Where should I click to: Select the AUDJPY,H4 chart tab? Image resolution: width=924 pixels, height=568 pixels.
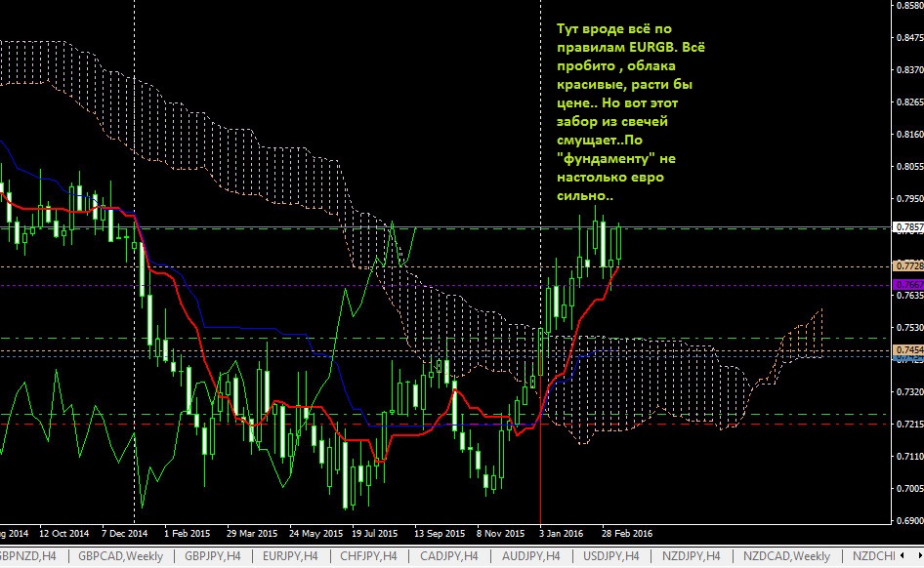coord(530,556)
